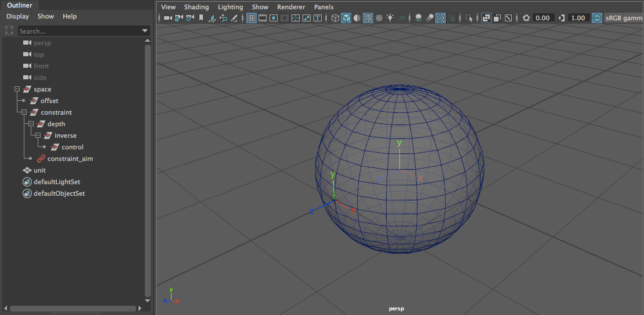Open the Shading menu
This screenshot has height=315, width=644.
pos(197,7)
